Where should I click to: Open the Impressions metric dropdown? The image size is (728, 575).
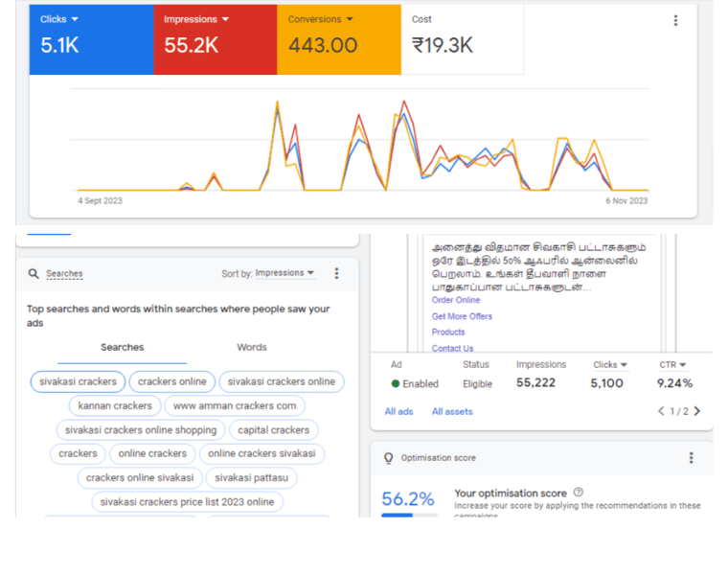coord(226,19)
